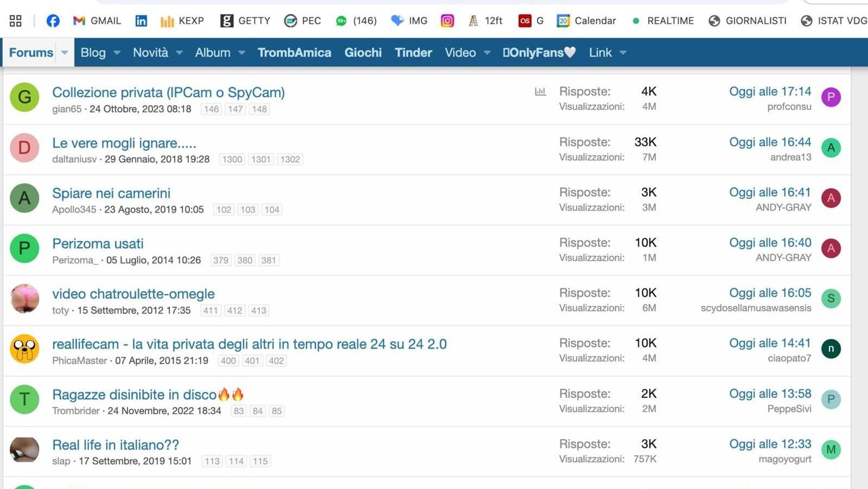Open the Instagram bookmark icon
868x489 pixels.
pos(447,21)
